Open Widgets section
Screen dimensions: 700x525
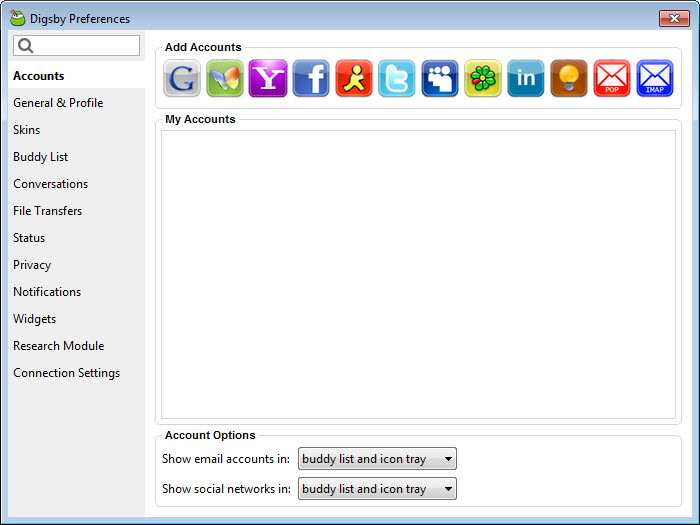76,319
